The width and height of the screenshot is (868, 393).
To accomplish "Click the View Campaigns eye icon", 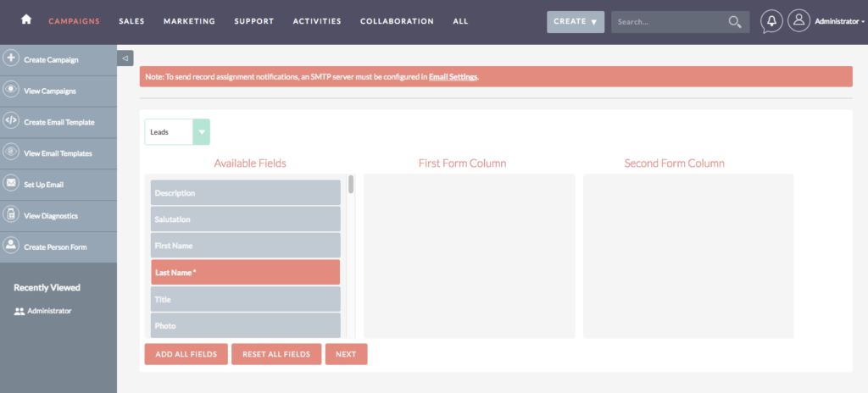I will [x=11, y=90].
